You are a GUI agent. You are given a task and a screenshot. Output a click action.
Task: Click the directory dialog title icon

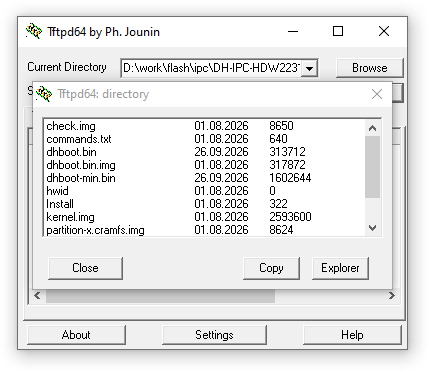pyautogui.click(x=44, y=94)
